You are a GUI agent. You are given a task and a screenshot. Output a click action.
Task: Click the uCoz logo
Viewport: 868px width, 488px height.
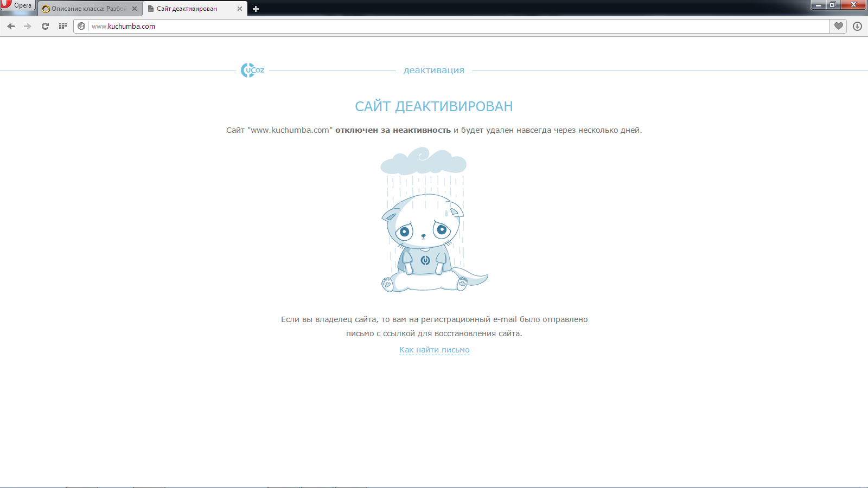(x=253, y=70)
